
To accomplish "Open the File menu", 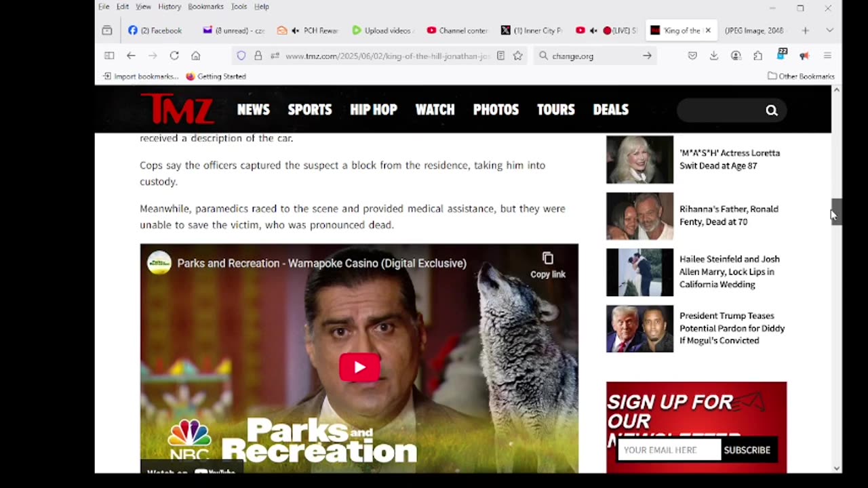I will click(x=104, y=7).
